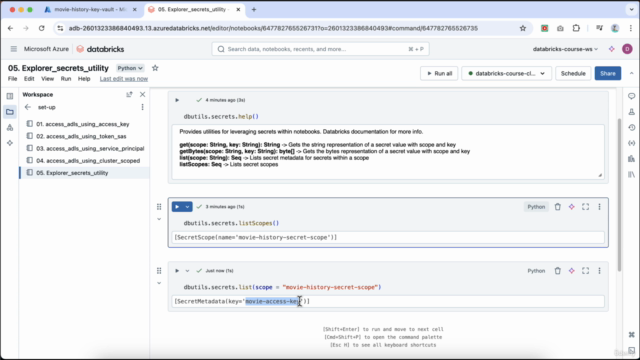Screen dimensions: 640x360
Task: Open workspace in new tab icon
Action: tap(129, 95)
